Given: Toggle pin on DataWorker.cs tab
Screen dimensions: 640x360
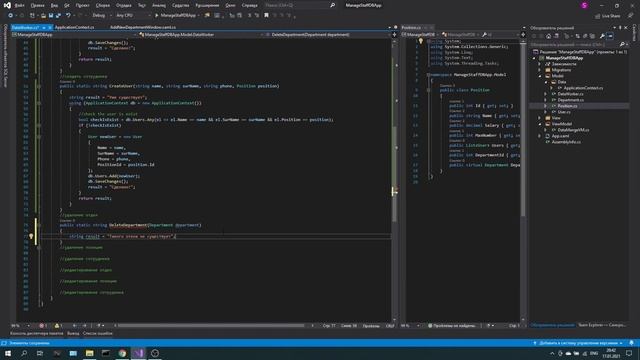Looking at the screenshot, I should [x=44, y=27].
